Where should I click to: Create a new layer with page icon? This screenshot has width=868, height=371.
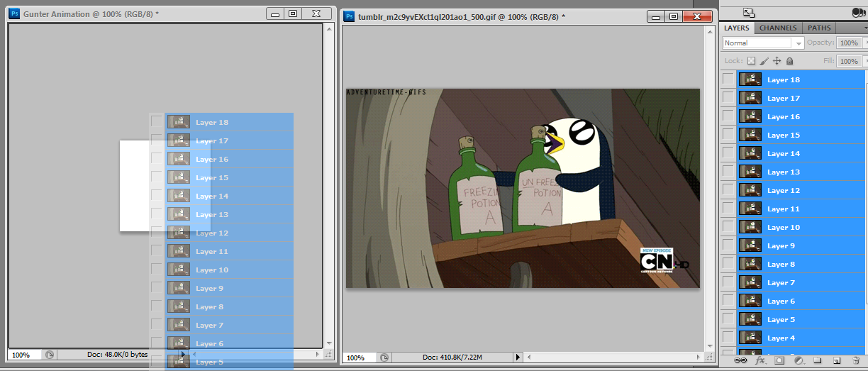click(836, 360)
